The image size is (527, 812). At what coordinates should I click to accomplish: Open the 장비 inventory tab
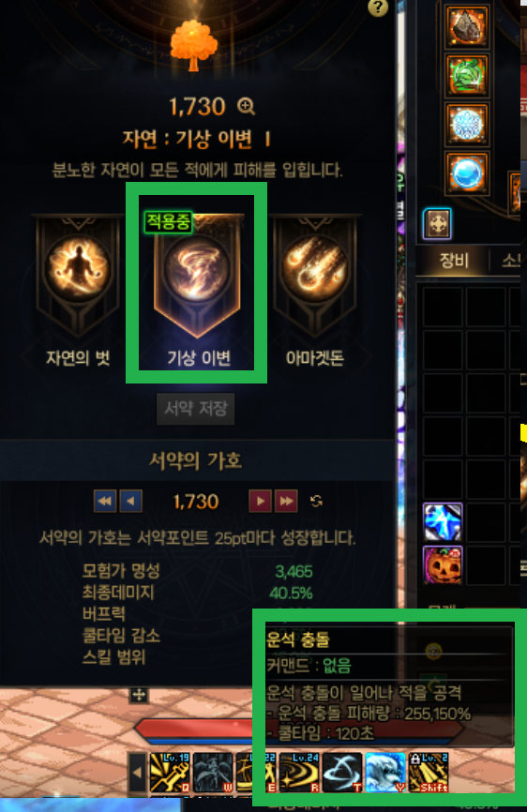(454, 261)
